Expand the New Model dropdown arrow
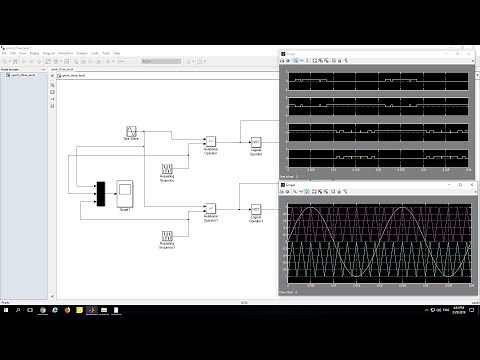The width and height of the screenshot is (480, 360). pyautogui.click(x=9, y=61)
